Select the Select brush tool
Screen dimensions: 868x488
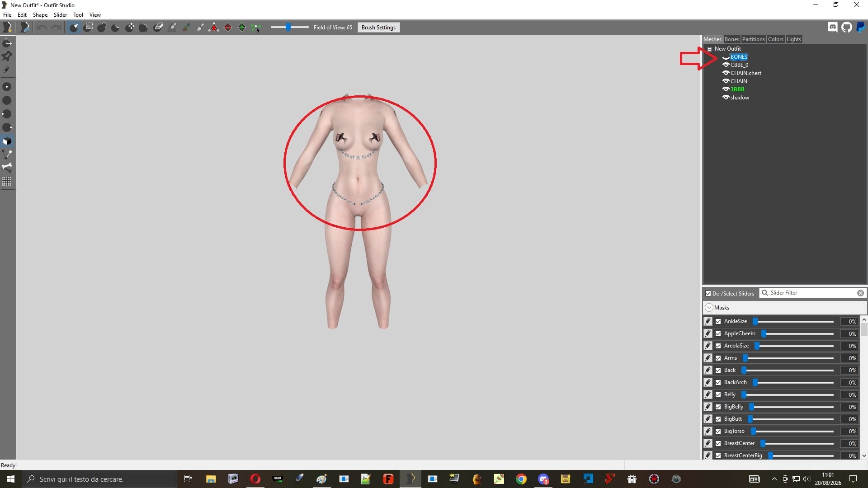point(74,28)
